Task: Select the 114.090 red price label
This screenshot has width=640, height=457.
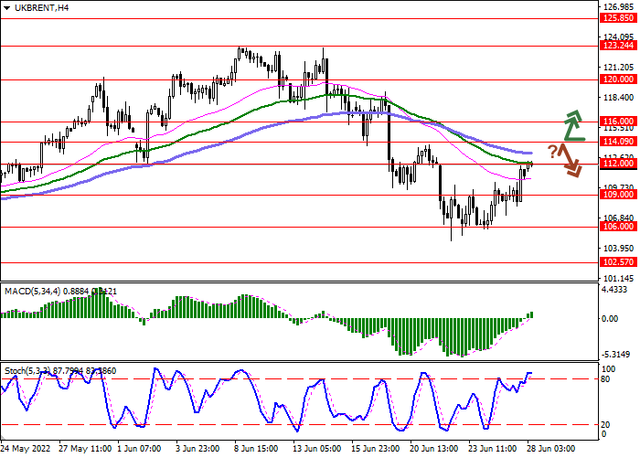Action: (619, 142)
